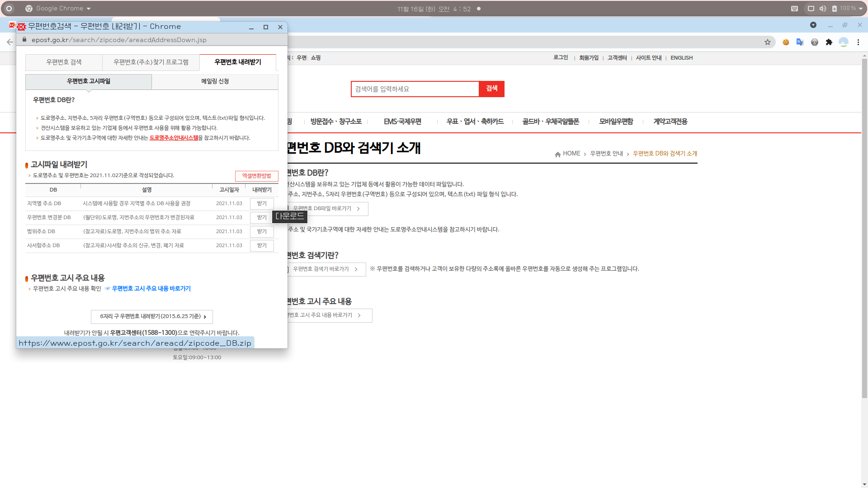Open 6자리 구 우편번호 내려받기 button

click(x=152, y=316)
